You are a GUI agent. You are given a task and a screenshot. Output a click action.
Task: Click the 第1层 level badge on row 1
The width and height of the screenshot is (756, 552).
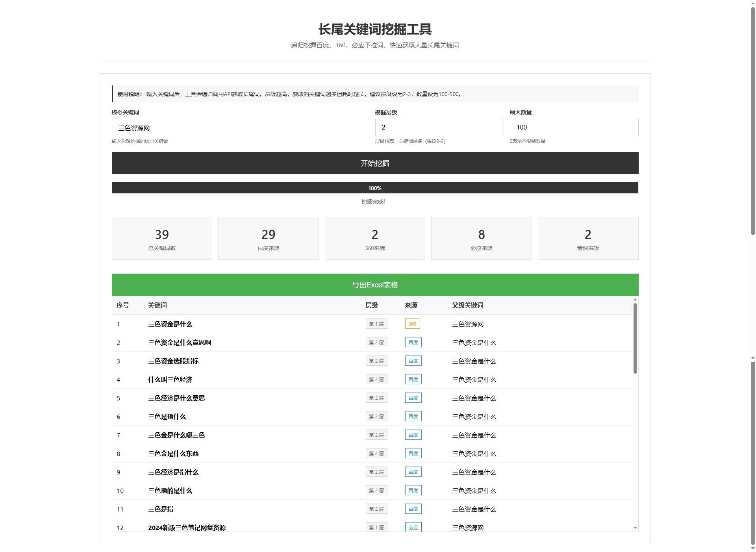(376, 324)
